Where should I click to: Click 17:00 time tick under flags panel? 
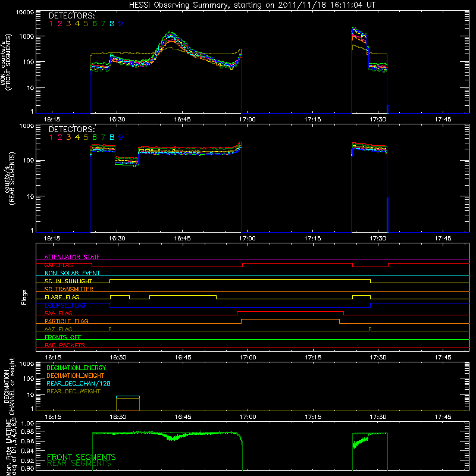pos(248,358)
